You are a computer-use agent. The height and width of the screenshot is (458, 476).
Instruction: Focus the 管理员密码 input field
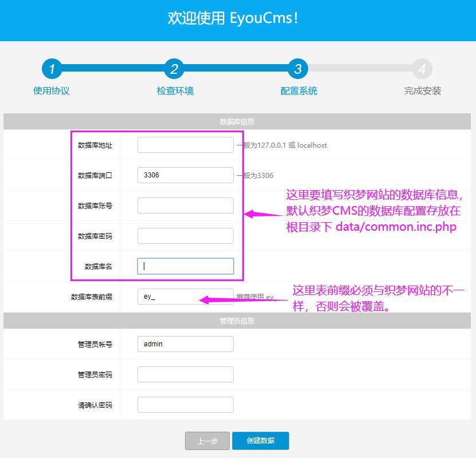click(184, 374)
